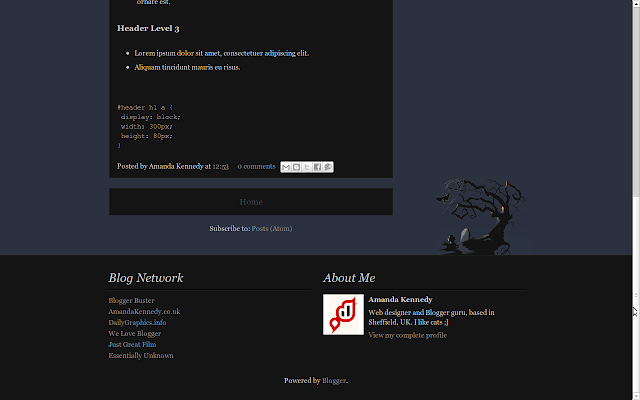This screenshot has height=400, width=640.
Task: Click the '#header h1 a {' code line
Action: (145, 108)
